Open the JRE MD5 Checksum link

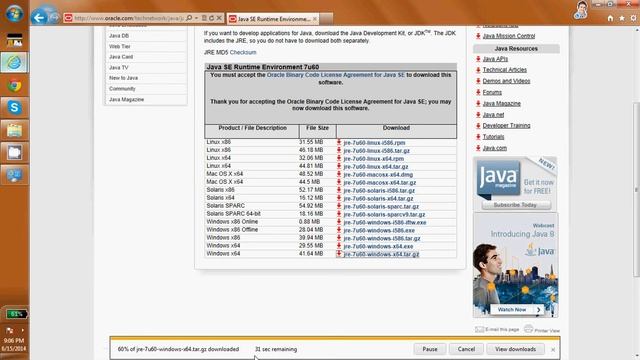pos(243,53)
